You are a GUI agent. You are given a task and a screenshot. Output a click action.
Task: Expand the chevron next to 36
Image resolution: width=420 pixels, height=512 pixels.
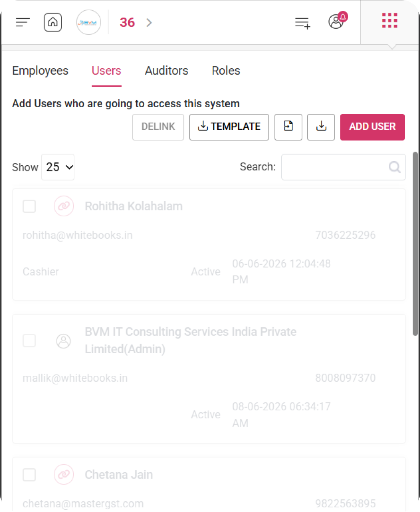click(x=149, y=23)
